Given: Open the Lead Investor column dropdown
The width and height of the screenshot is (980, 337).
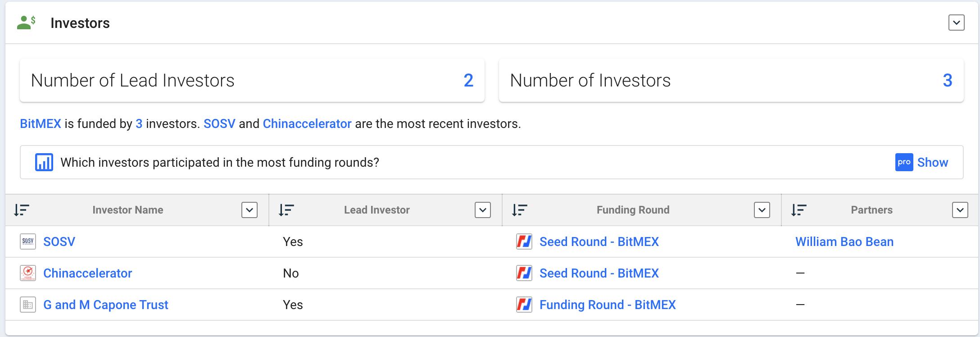Looking at the screenshot, I should [x=483, y=210].
